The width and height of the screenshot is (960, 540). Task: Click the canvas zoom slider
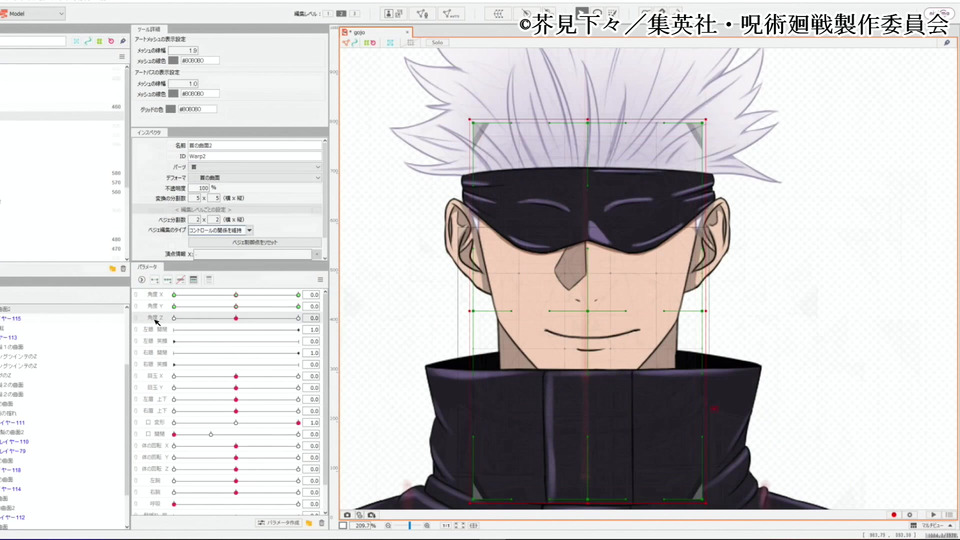coord(408,525)
